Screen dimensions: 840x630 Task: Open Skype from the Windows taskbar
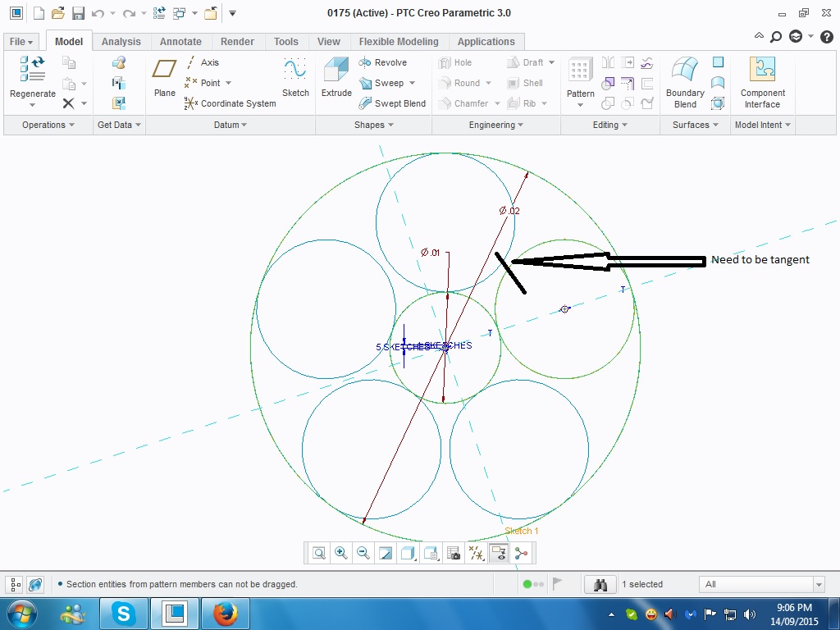coord(123,614)
